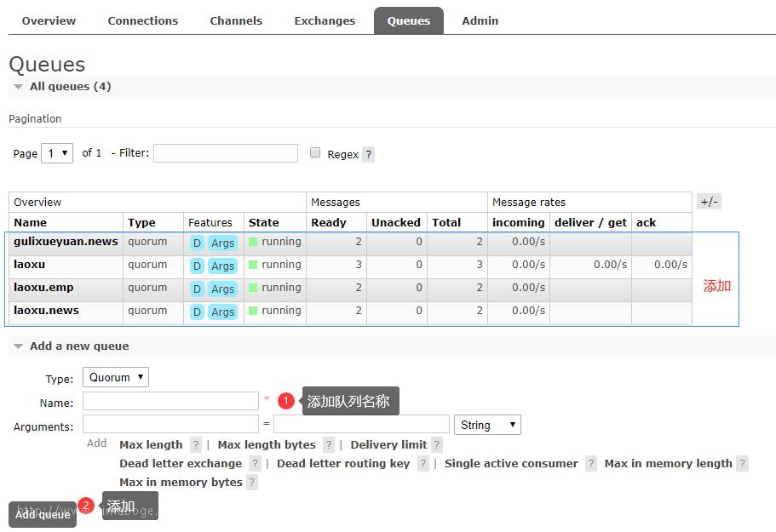Focus the Filter text field
The height and width of the screenshot is (532, 776).
(x=226, y=153)
